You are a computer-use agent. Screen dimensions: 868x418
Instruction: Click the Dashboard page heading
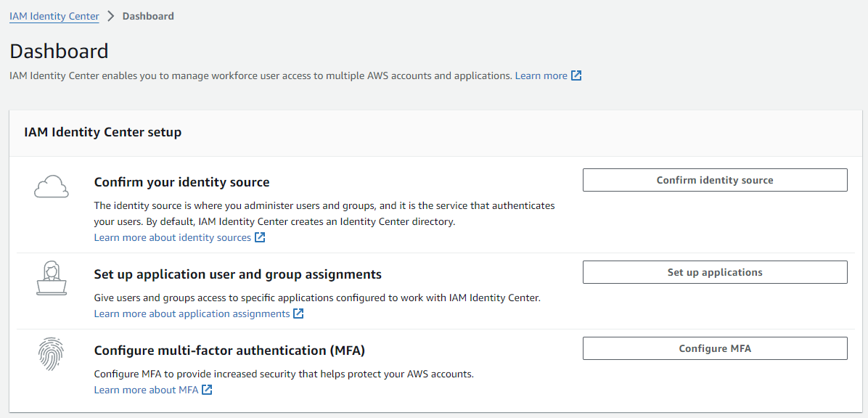[59, 51]
